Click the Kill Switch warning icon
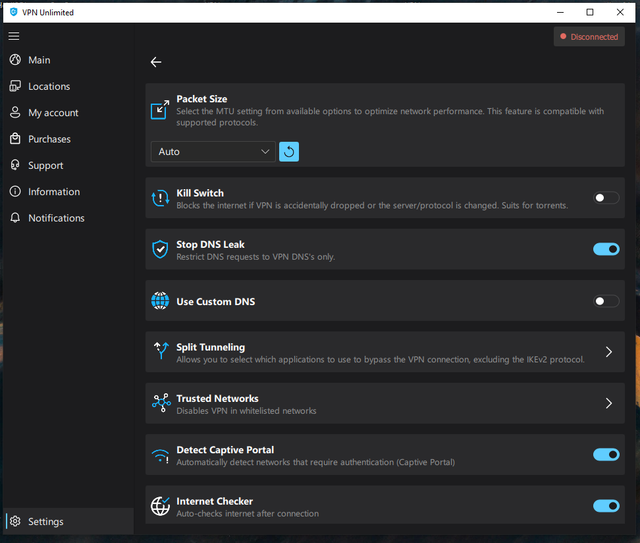Screen dimensions: 640x543 160,198
